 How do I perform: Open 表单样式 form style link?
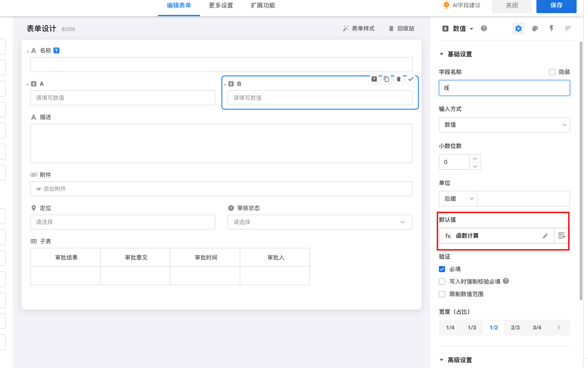(x=359, y=29)
